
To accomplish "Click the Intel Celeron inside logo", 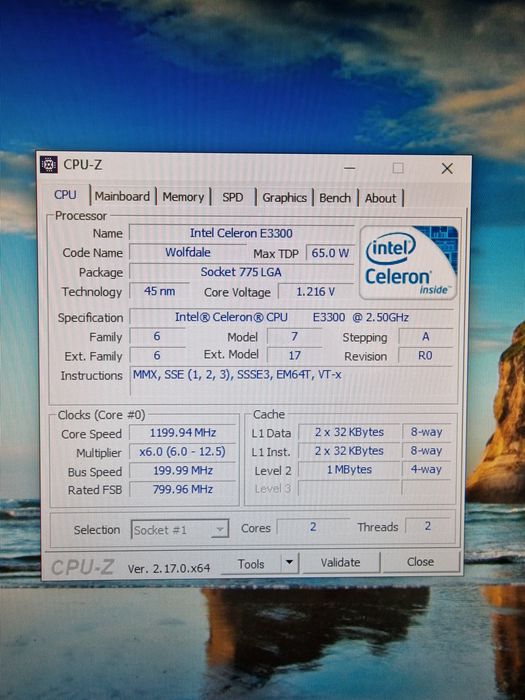I will tap(408, 262).
